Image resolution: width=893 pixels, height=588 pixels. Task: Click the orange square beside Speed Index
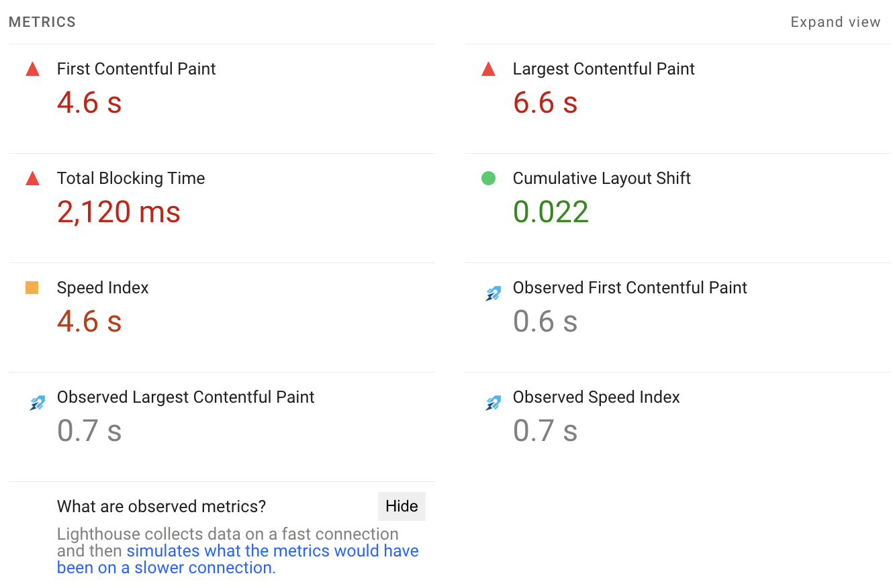pyautogui.click(x=32, y=288)
